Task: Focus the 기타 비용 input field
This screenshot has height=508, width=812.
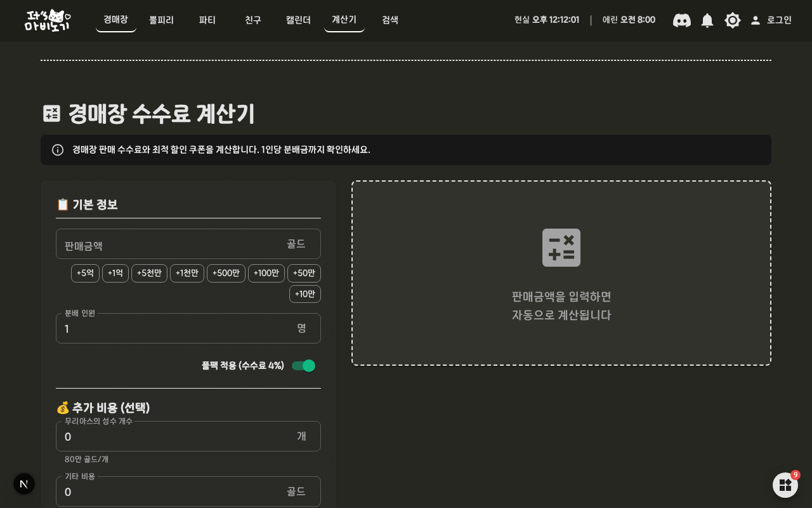Action: coord(188,491)
